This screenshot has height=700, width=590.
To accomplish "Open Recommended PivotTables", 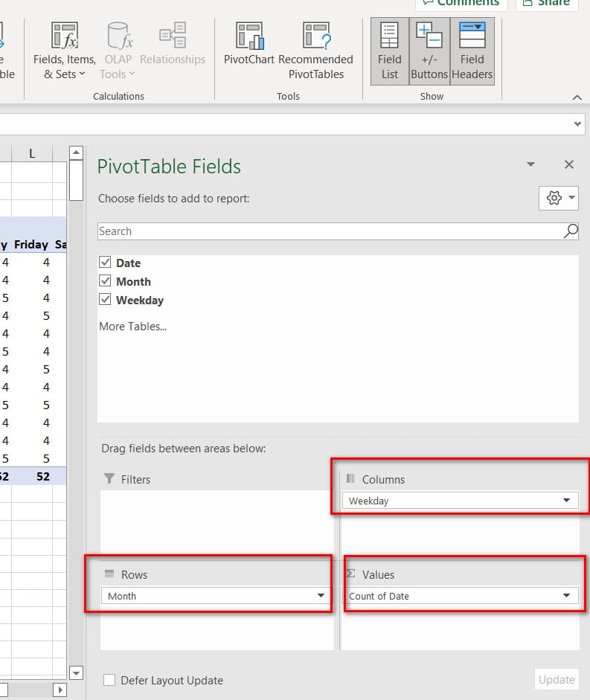I will [x=315, y=51].
